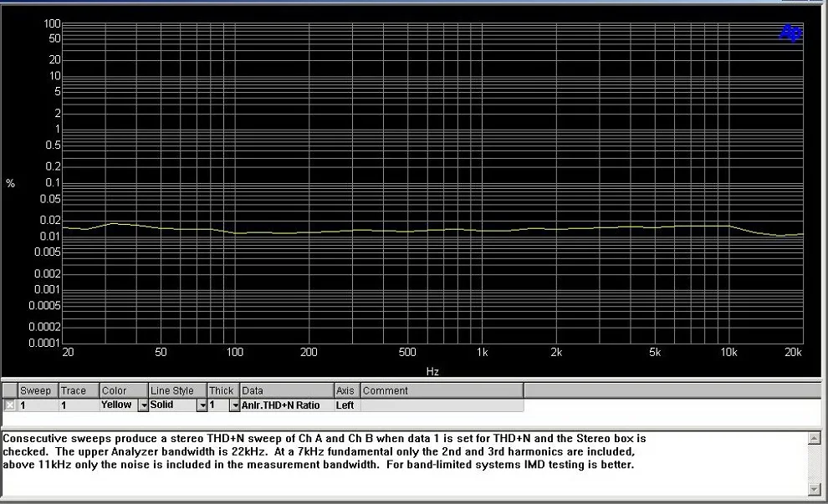This screenshot has height=504, width=828.
Task: Click the 20k frequency axis label
Action: [x=793, y=352]
